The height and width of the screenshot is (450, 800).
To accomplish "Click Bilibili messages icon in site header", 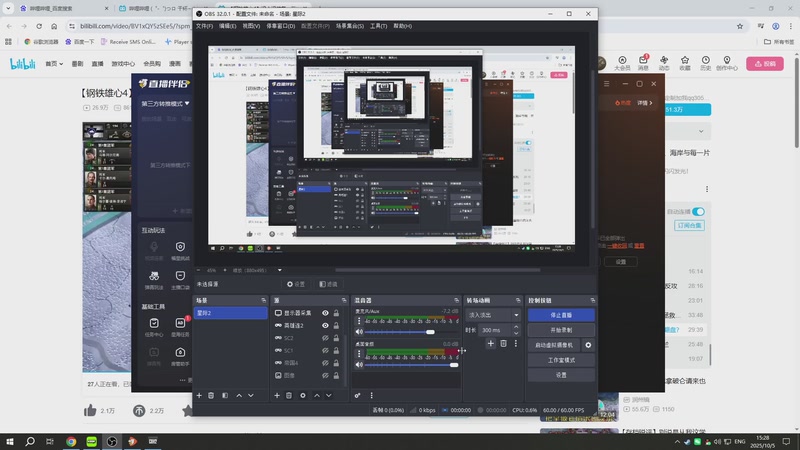I will [643, 63].
